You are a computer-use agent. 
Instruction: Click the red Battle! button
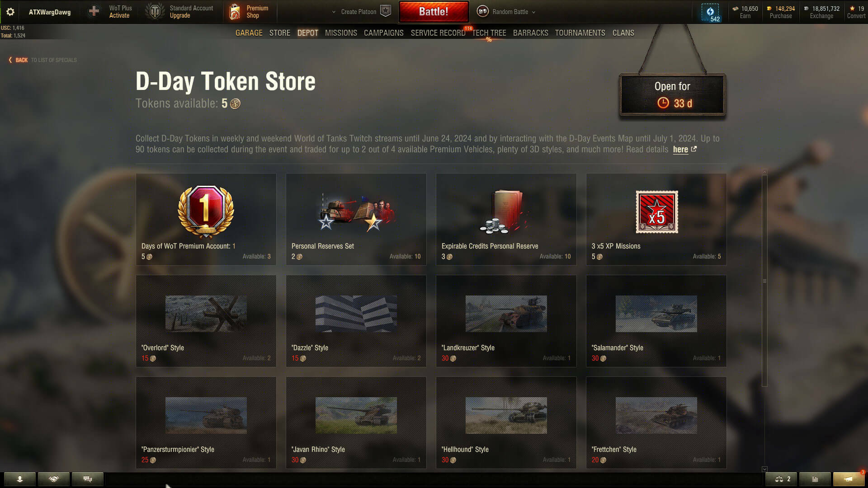point(434,12)
